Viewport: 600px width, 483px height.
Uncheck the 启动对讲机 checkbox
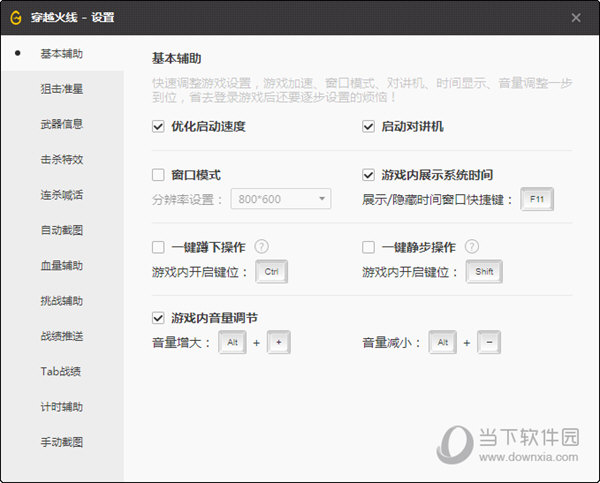click(368, 126)
